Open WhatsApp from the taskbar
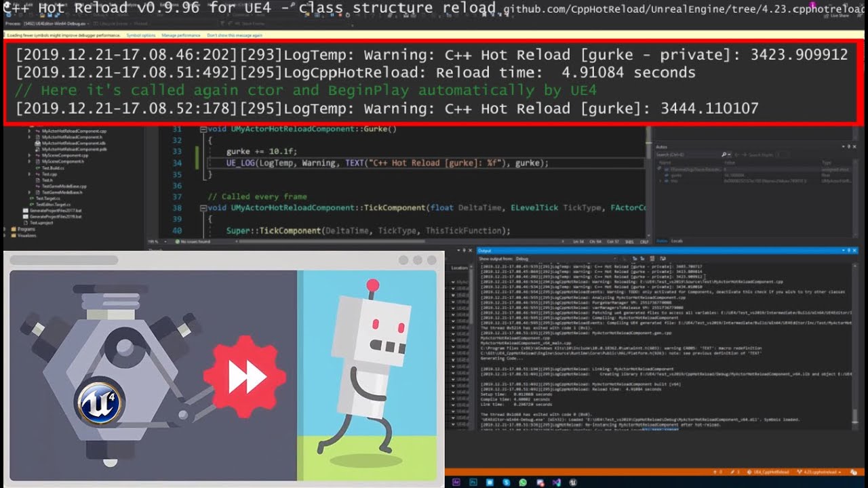Image resolution: width=868 pixels, height=488 pixels. point(523,482)
